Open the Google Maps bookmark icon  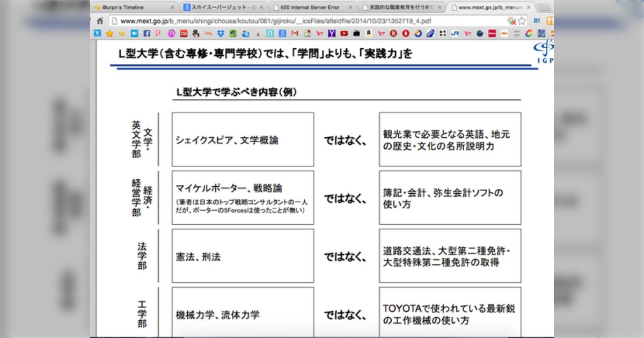tap(307, 33)
